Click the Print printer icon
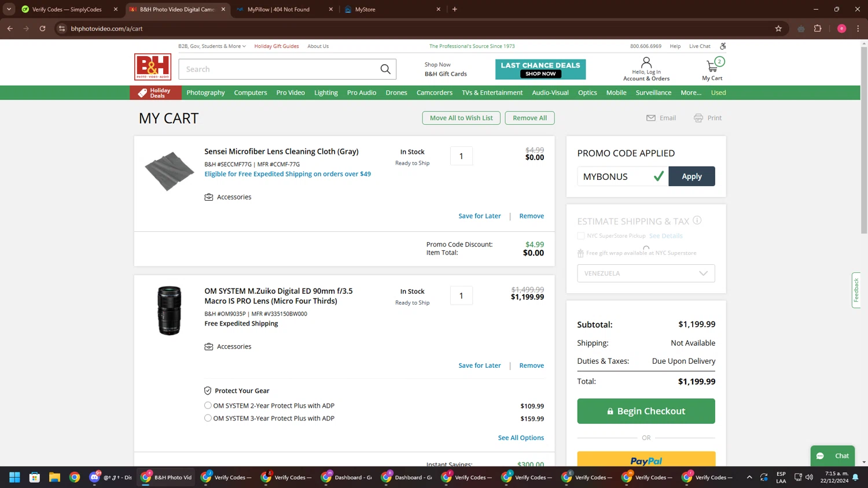The width and height of the screenshot is (868, 488). click(x=698, y=118)
